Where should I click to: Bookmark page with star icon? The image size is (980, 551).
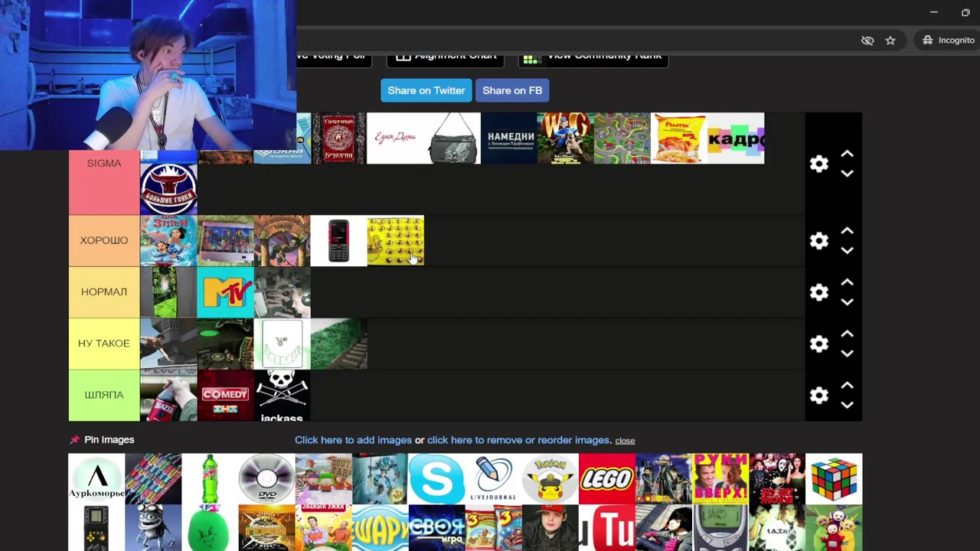coord(890,41)
